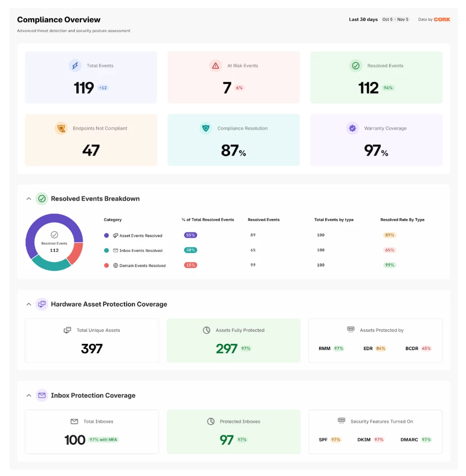Screen dimensions: 466x476
Task: Click the 94% Resolved Events badge
Action: click(388, 88)
